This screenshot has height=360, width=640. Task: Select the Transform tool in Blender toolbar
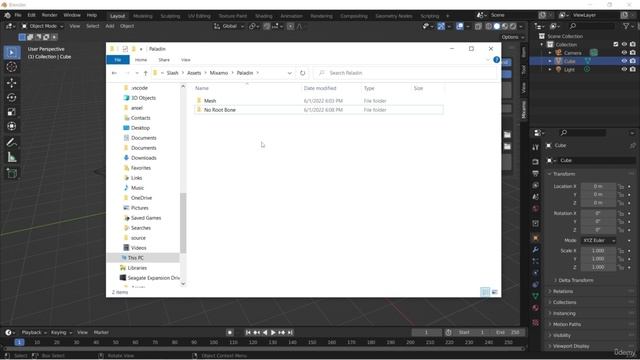coord(11,126)
